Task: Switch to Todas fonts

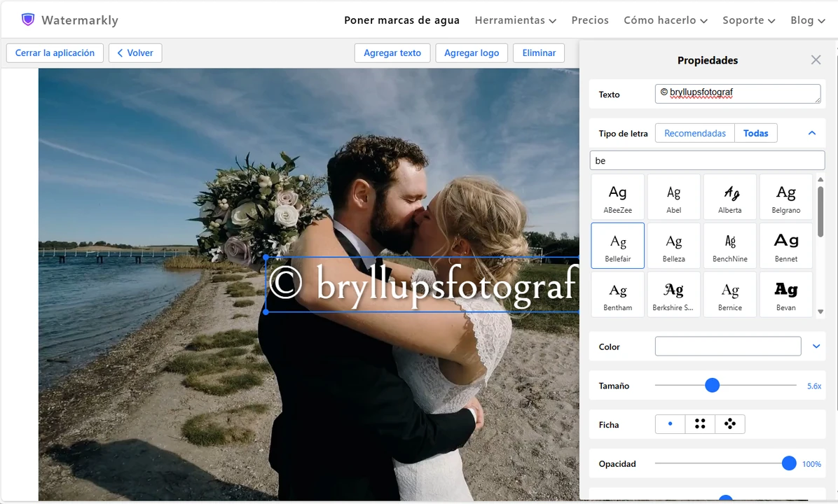Action: tap(755, 133)
